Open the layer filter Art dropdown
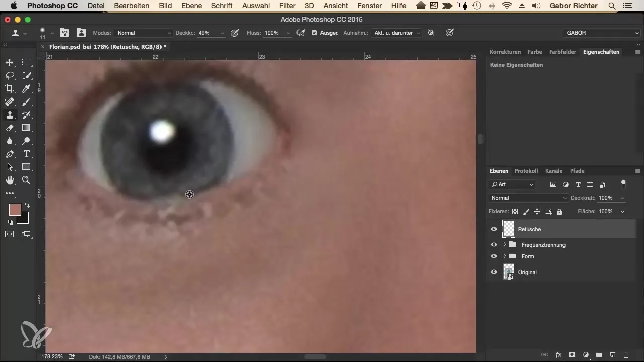644x362 pixels. click(x=512, y=185)
